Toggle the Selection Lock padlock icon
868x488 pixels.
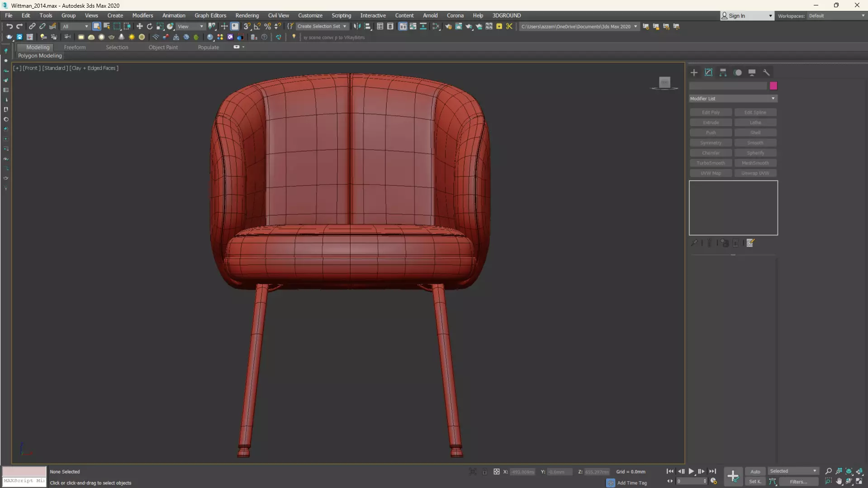tap(484, 472)
